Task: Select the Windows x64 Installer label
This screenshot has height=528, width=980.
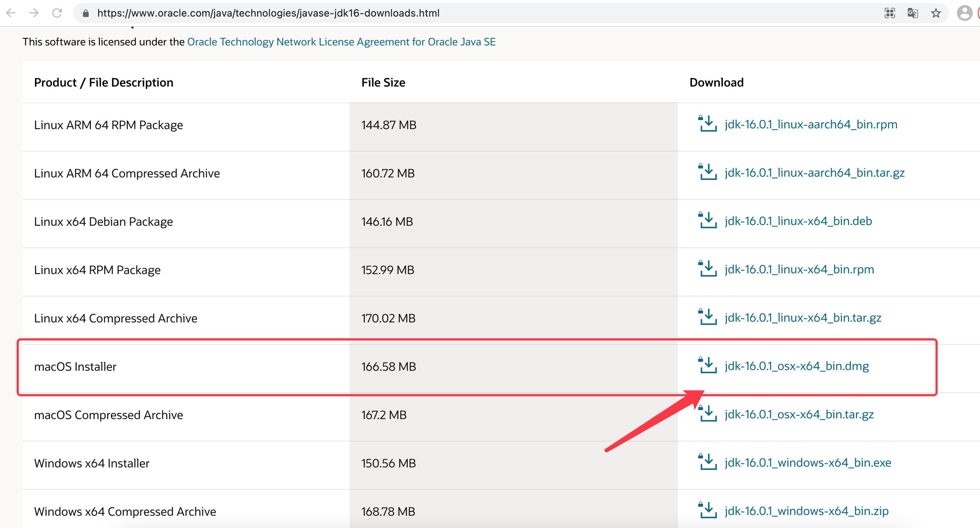Action: pyautogui.click(x=92, y=463)
